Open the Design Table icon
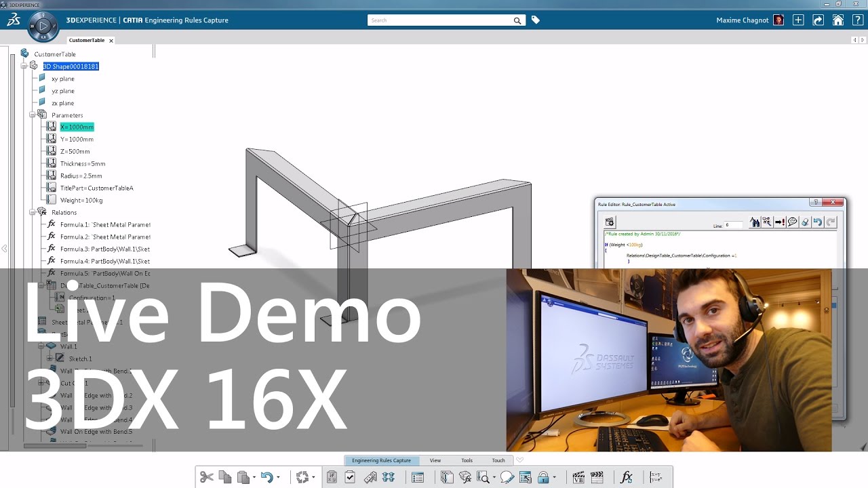The image size is (868, 488). (418, 477)
